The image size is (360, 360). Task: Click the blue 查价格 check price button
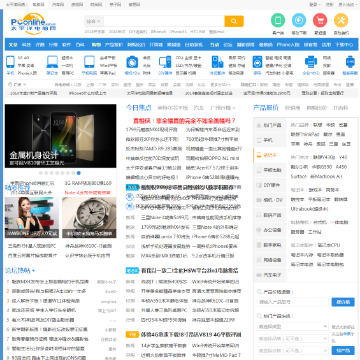343,302
